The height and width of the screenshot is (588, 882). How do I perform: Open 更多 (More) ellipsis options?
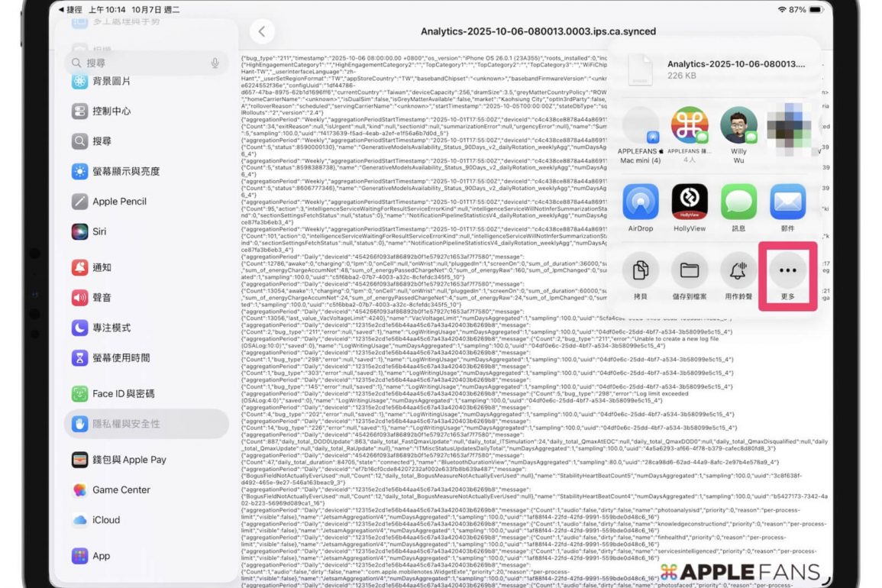coord(787,270)
